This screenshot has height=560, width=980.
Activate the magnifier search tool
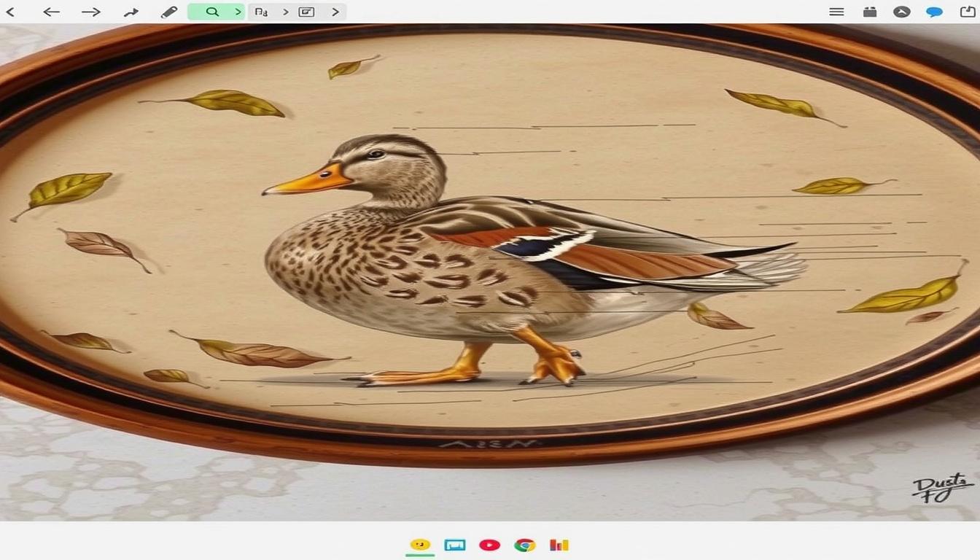click(212, 12)
